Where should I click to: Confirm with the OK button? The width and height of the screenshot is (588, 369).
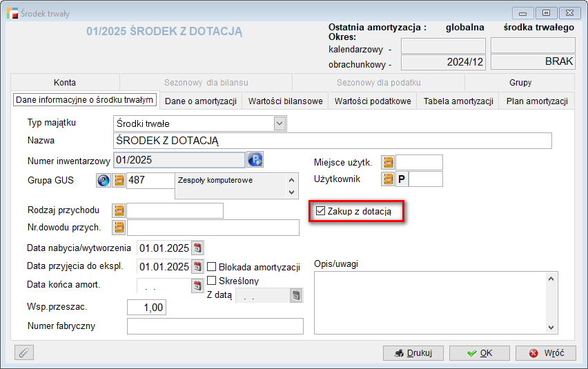[x=479, y=353]
